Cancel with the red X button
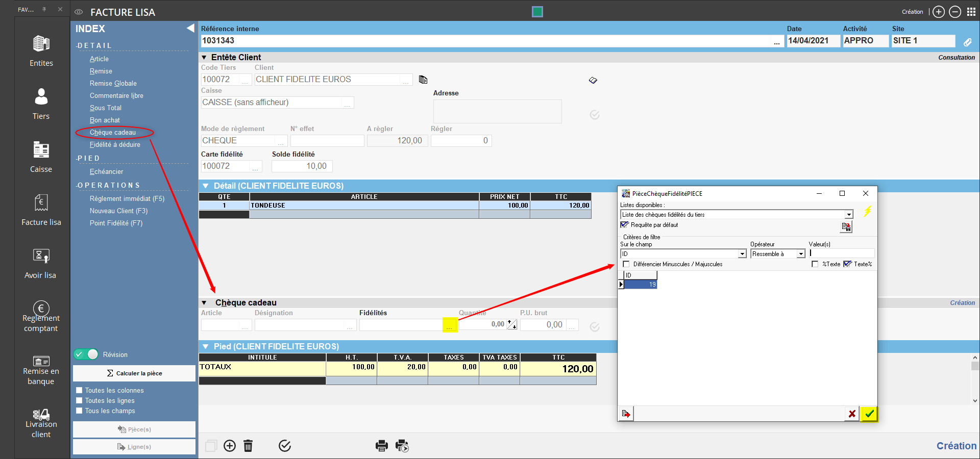Screen dimensions: 980x459 [x=852, y=414]
